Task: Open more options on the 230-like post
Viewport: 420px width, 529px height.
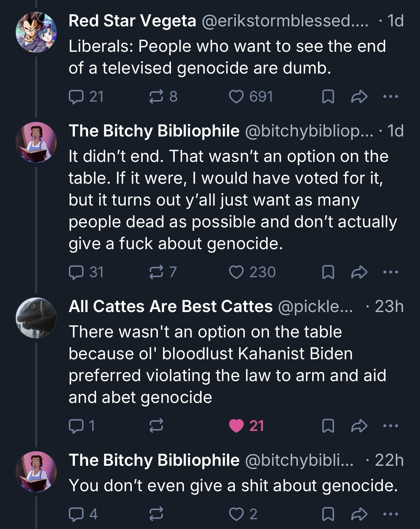Action: click(390, 272)
